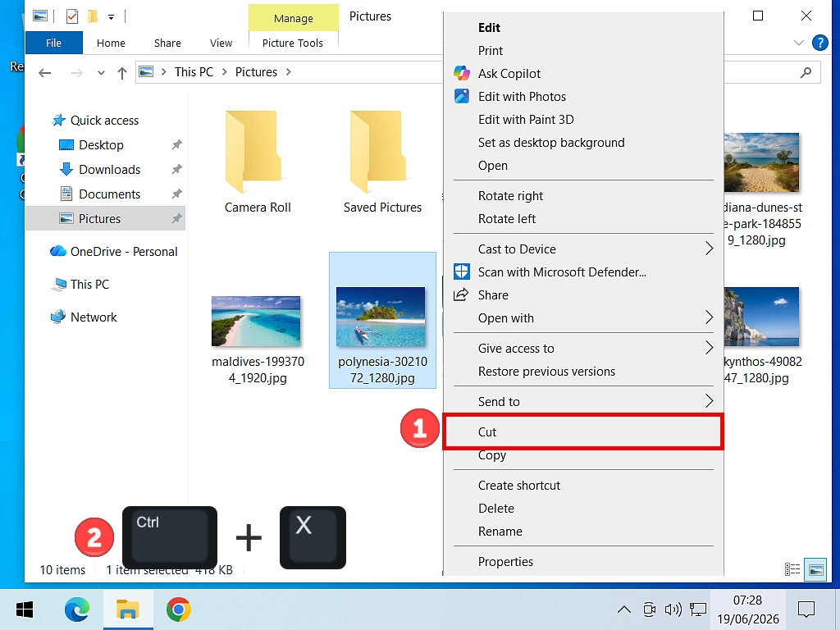
Task: Open the File ribbon tab
Action: (53, 43)
